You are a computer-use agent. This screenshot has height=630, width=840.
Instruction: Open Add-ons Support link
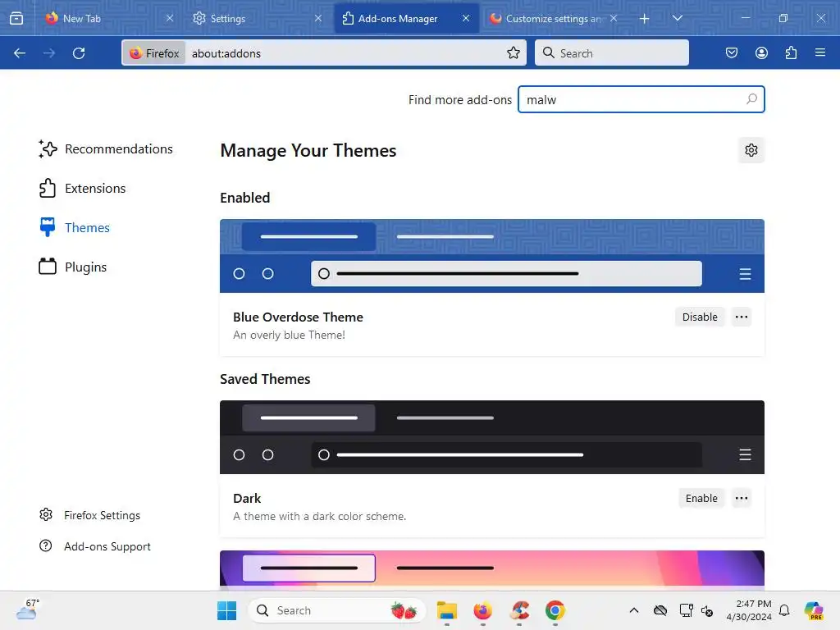click(x=95, y=546)
